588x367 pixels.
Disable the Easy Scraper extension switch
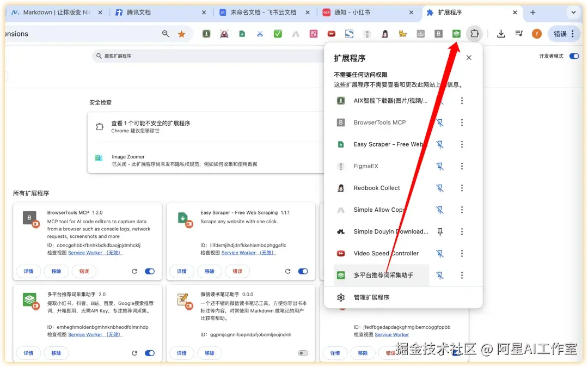[x=303, y=271]
